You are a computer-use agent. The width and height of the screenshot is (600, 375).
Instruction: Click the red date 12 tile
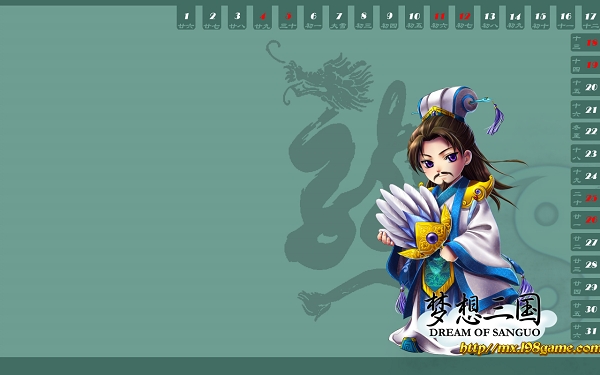point(465,18)
